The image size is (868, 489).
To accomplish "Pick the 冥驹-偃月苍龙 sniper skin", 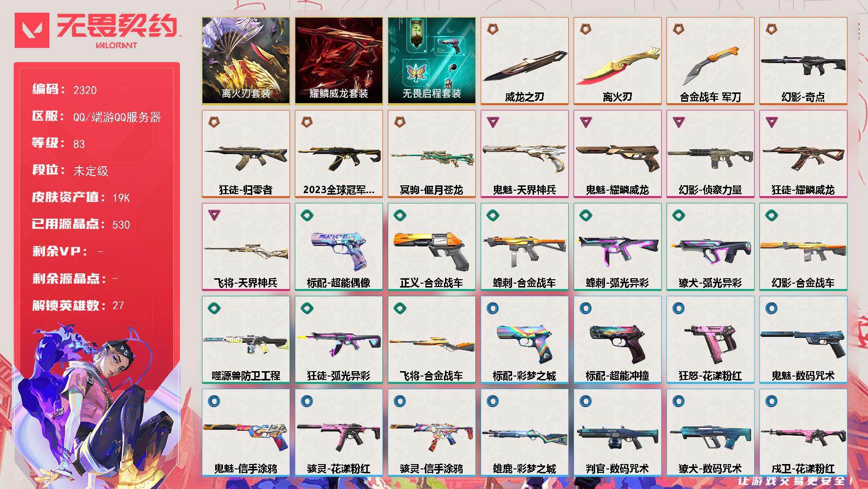I will tap(431, 154).
